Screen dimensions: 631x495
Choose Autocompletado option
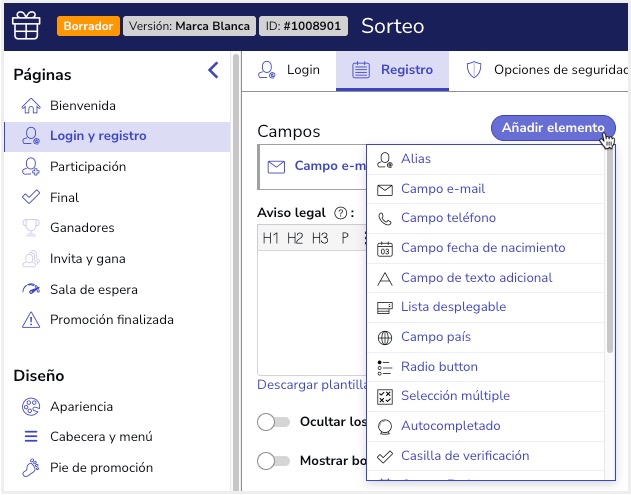click(x=486, y=426)
